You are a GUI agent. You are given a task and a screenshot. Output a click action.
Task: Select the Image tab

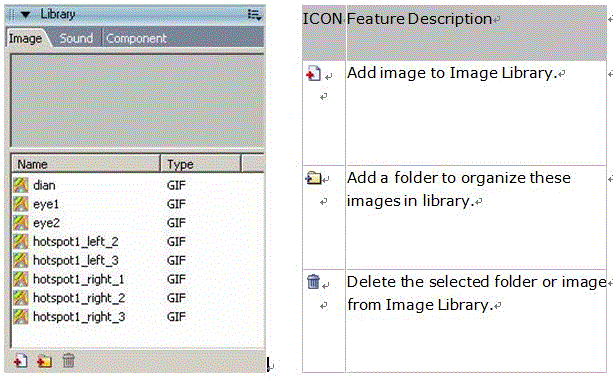point(25,38)
